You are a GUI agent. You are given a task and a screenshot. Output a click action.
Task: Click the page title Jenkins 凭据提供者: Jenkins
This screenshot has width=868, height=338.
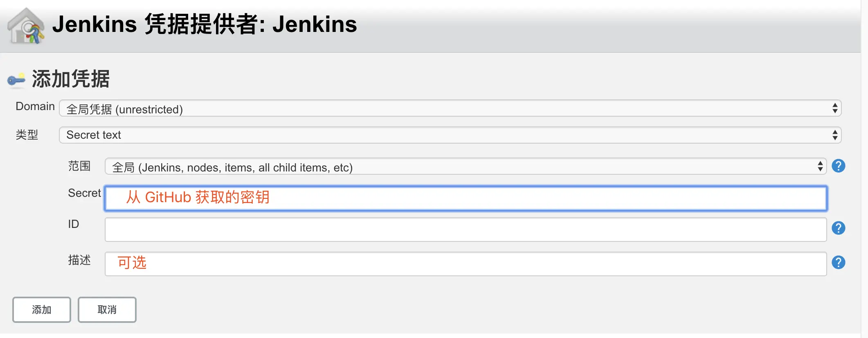pyautogui.click(x=205, y=24)
